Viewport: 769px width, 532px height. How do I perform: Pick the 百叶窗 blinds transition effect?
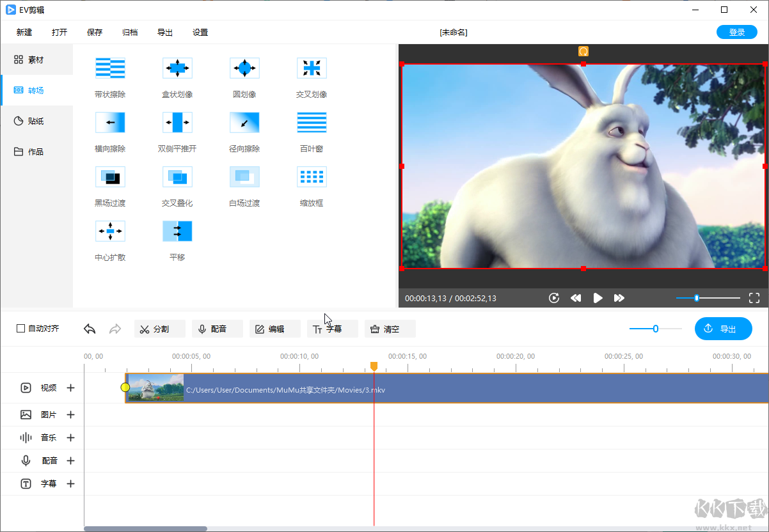312,122
